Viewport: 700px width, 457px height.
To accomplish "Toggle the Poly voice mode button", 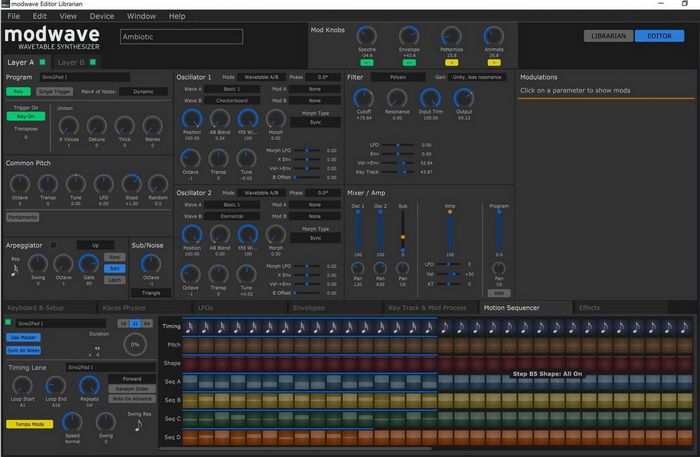I will click(18, 91).
